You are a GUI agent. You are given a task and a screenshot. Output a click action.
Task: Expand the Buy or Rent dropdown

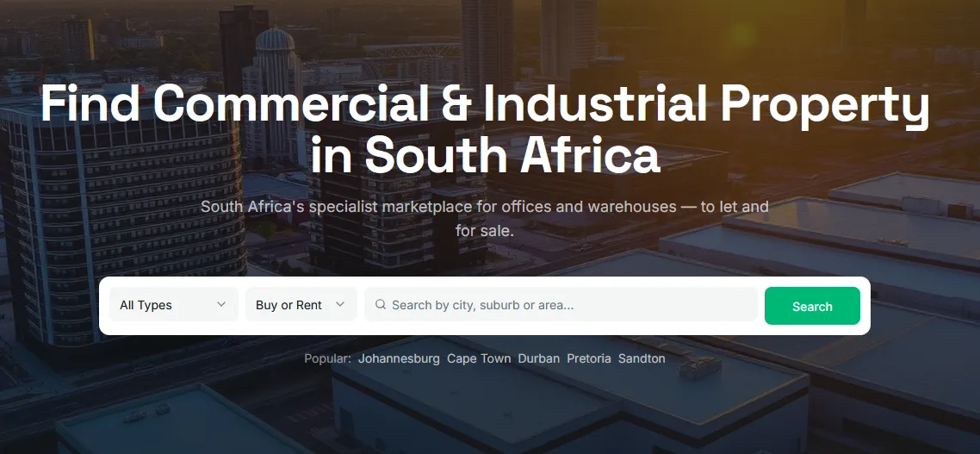[x=301, y=305]
